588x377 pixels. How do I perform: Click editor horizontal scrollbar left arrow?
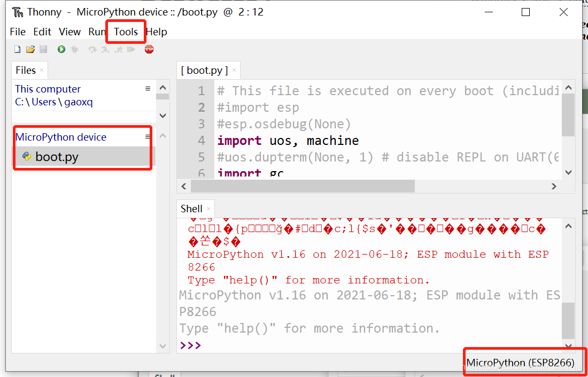184,186
